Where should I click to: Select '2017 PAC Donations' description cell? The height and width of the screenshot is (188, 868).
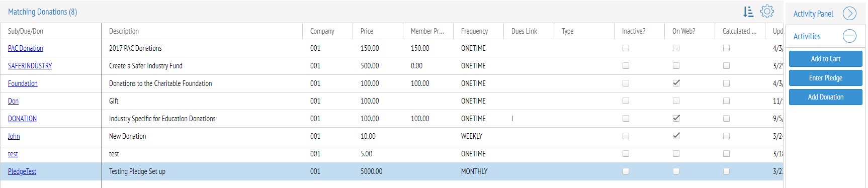[x=202, y=48]
